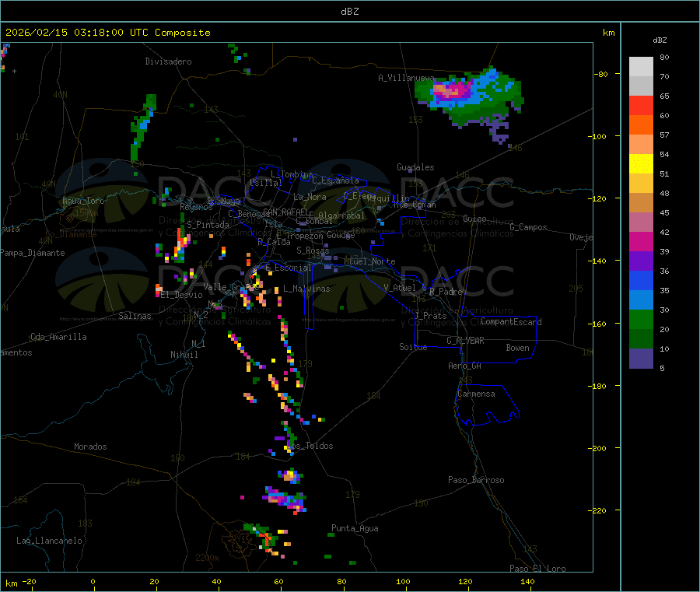The width and height of the screenshot is (700, 592).
Task: Click the 35 dBZ light blue legend swatch
Action: pos(641,300)
